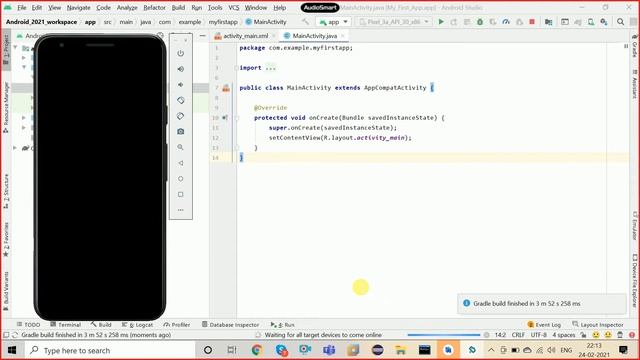The width and height of the screenshot is (640, 360).
Task: Open the Terminal tool window
Action: coord(65,324)
